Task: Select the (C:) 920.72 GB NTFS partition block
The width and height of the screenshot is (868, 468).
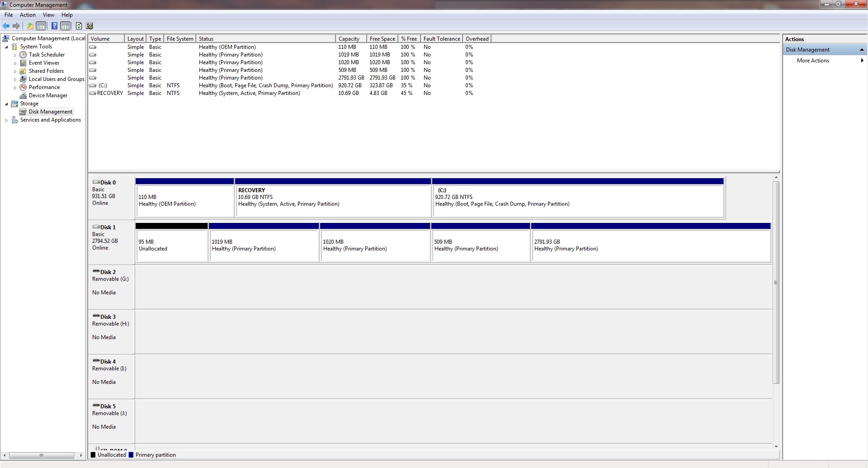Action: click(578, 198)
